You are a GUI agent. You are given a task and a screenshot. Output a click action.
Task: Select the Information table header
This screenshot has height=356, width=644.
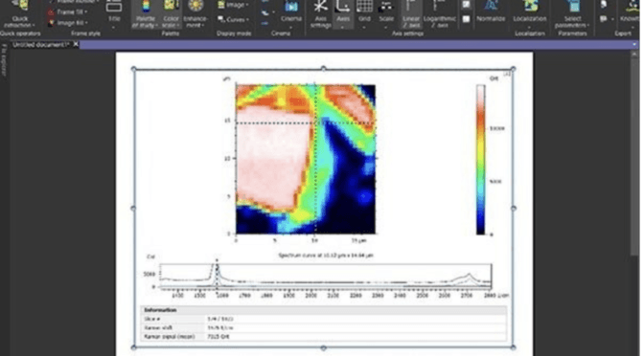324,310
